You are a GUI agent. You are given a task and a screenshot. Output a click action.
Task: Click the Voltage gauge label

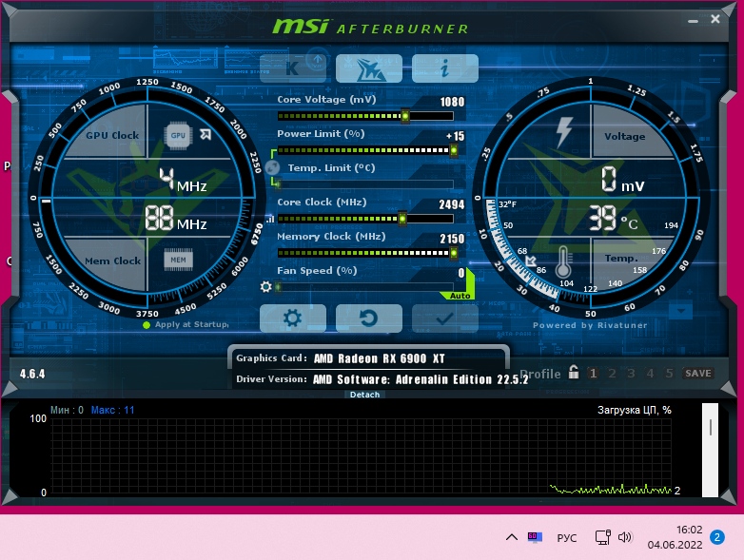pyautogui.click(x=624, y=136)
